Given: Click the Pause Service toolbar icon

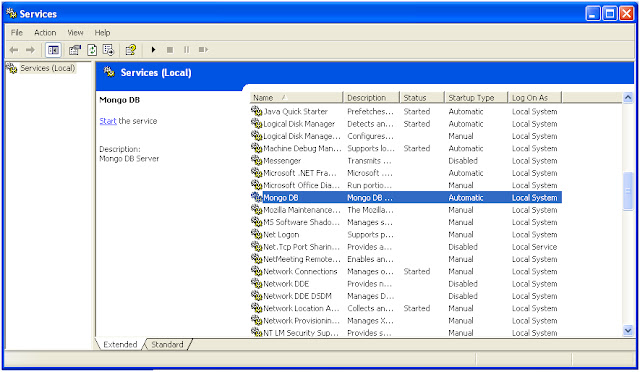Looking at the screenshot, I should tap(187, 50).
